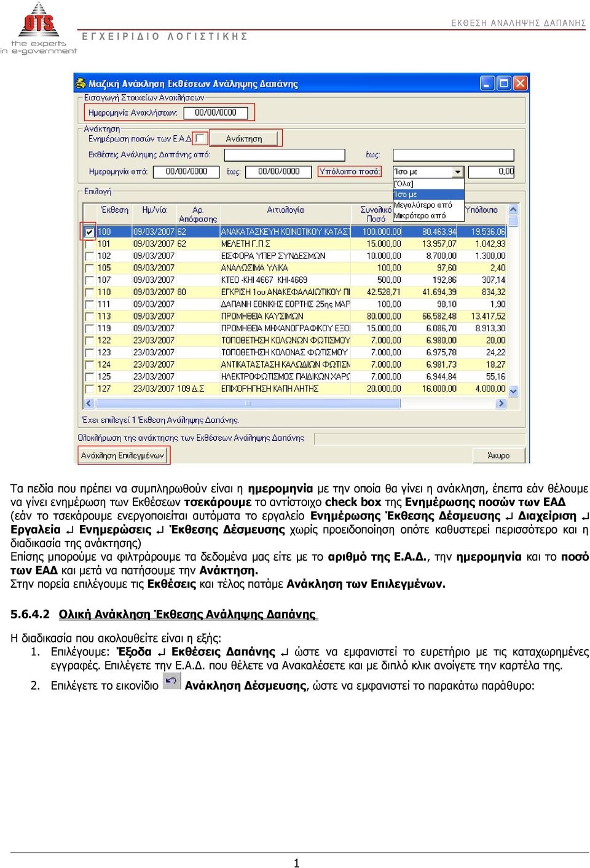Mark the checkbox for Έκθεση 110
Viewport: 590px width, 868px height.
pos(90,292)
